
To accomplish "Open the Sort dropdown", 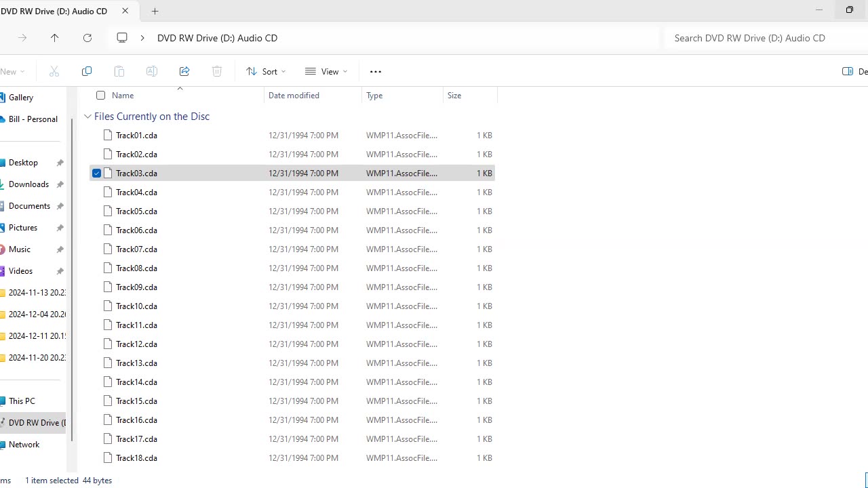I will tap(266, 71).
